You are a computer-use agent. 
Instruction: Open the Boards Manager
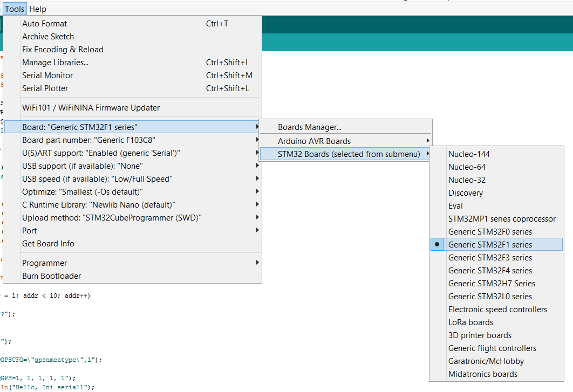click(306, 127)
